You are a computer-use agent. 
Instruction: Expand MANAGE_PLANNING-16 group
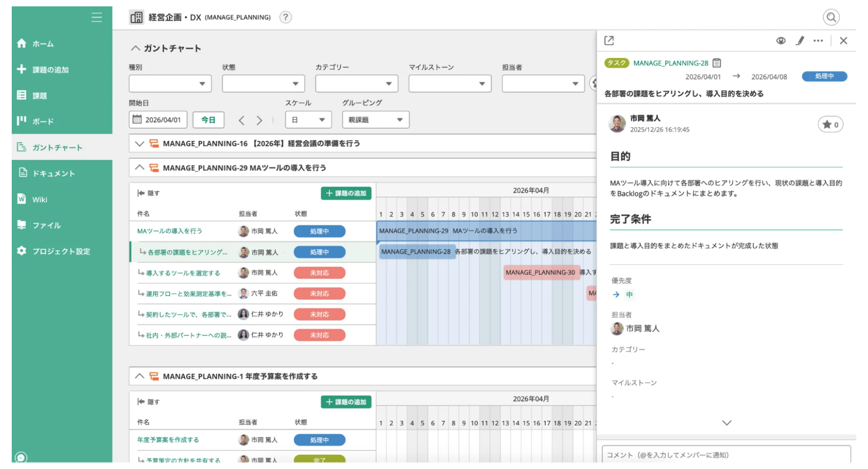tap(139, 143)
